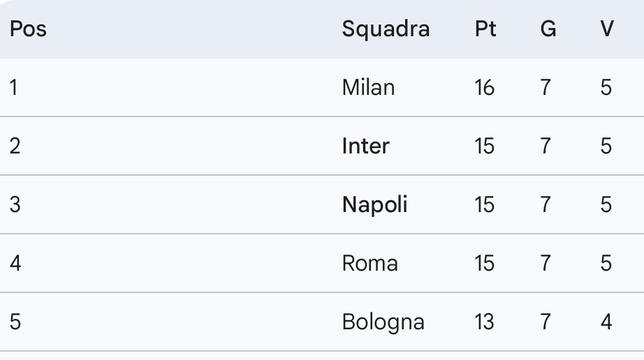644x360 pixels.
Task: Click the V column header
Action: click(607, 29)
